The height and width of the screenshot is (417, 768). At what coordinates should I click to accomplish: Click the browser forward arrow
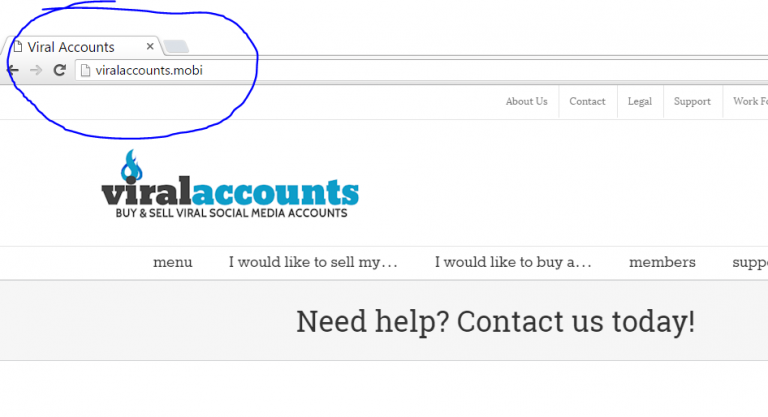point(36,70)
